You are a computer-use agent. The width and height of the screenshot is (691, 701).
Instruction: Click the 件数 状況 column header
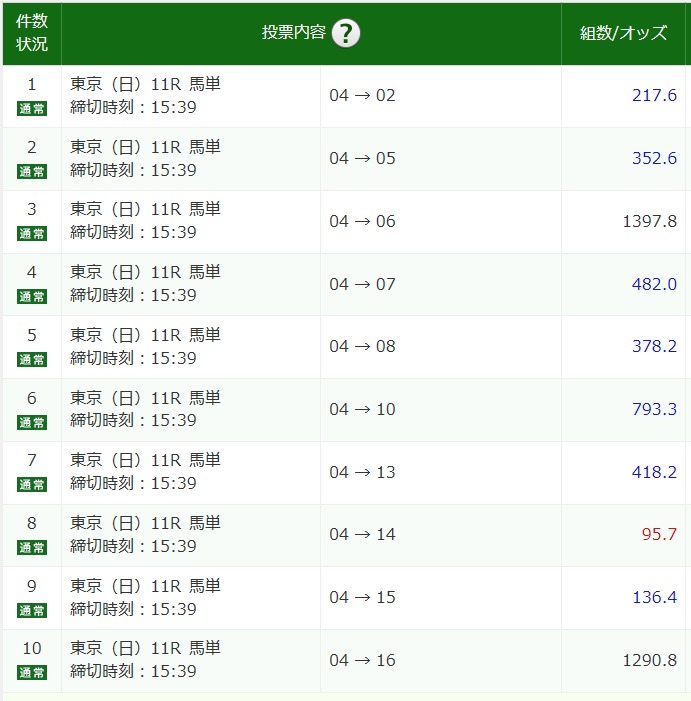click(x=32, y=34)
